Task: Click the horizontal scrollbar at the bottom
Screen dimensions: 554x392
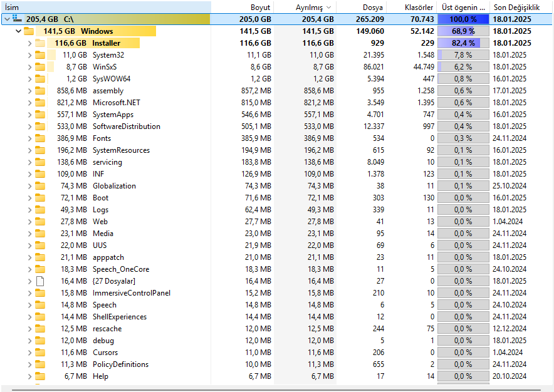Action: tap(276, 390)
